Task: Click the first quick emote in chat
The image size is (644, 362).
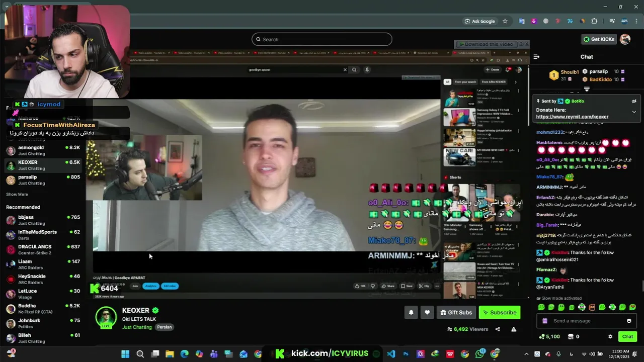Action: 541,307
